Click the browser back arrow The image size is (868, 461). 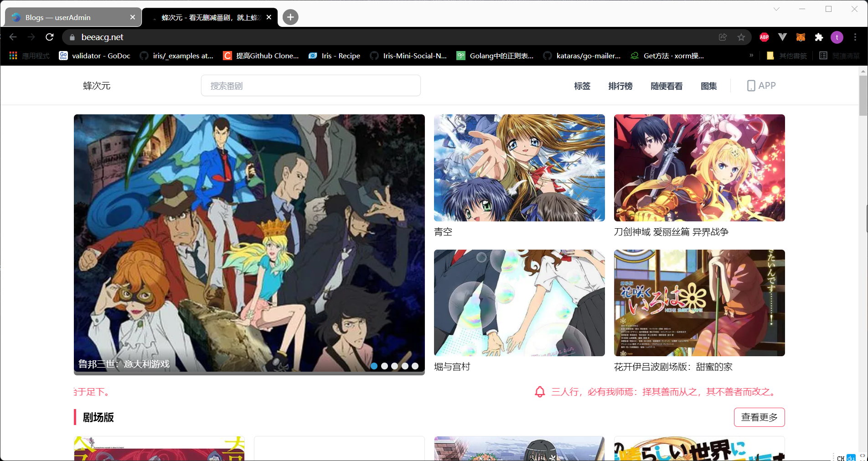coord(13,37)
